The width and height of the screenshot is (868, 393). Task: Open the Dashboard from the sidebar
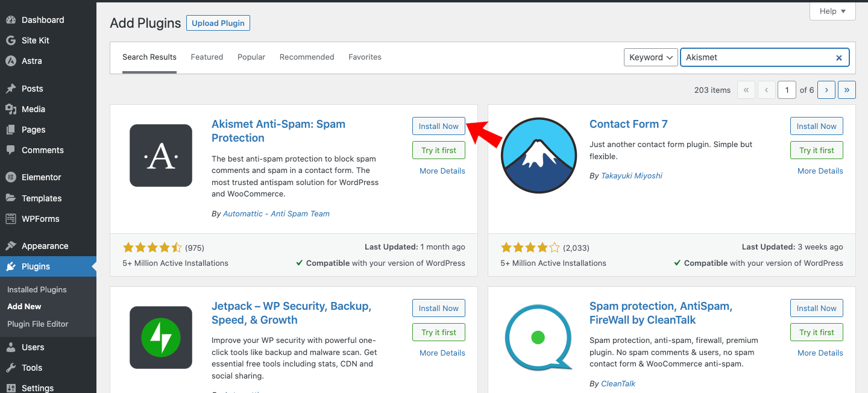[11, 19]
